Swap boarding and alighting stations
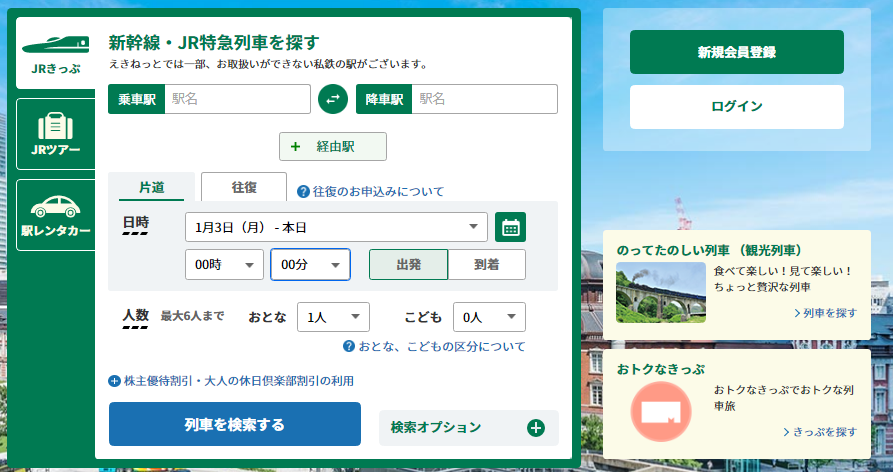The height and width of the screenshot is (472, 893). [x=333, y=99]
